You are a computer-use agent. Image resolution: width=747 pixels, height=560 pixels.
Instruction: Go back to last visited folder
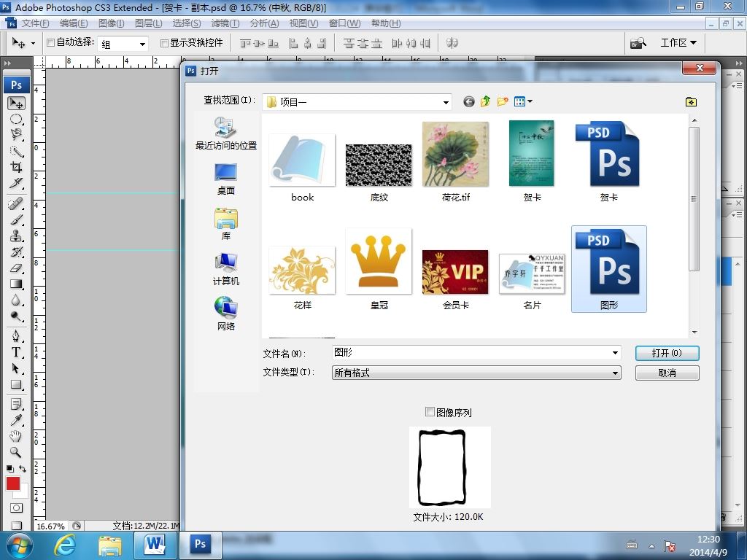[x=469, y=101]
